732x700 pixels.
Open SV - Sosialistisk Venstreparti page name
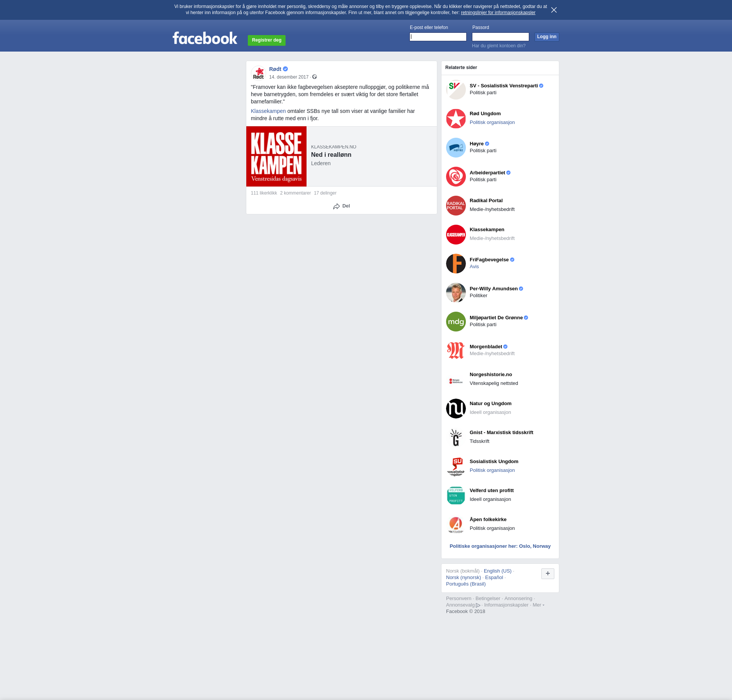pos(504,86)
